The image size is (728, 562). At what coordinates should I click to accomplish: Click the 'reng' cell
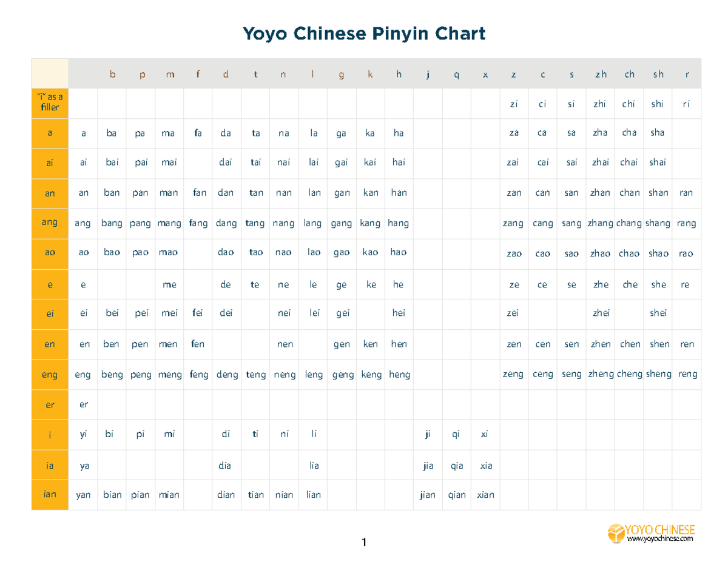point(687,375)
